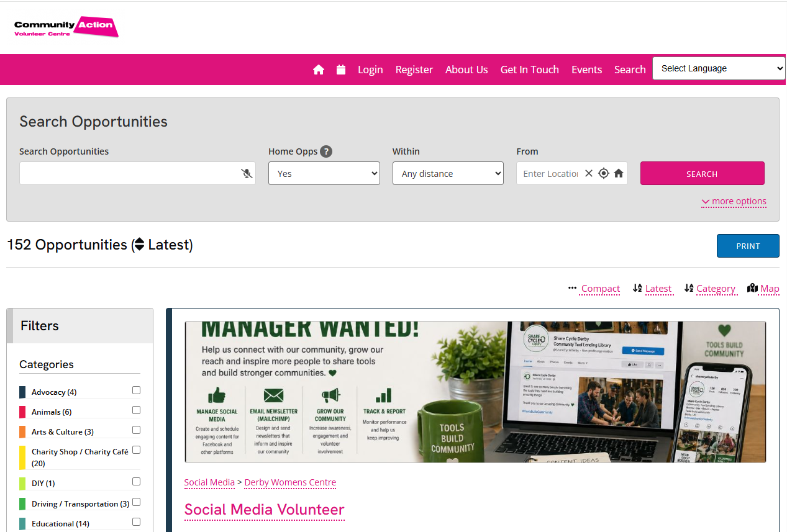Open the Events menu item
The height and width of the screenshot is (532, 787).
click(587, 70)
